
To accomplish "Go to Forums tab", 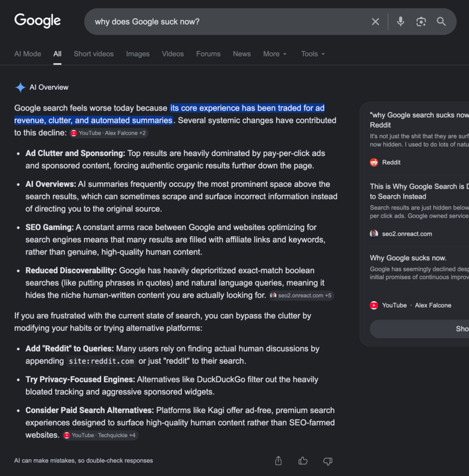I will [208, 54].
